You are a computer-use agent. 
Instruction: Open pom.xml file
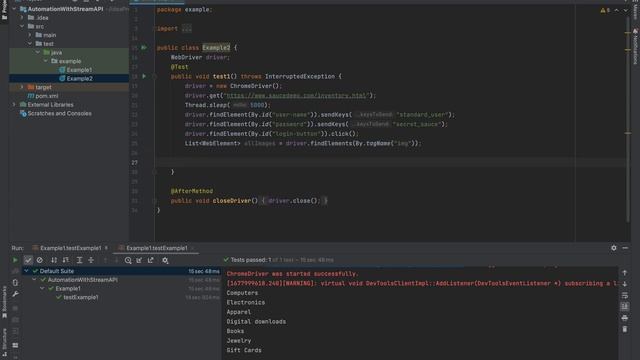[47, 96]
